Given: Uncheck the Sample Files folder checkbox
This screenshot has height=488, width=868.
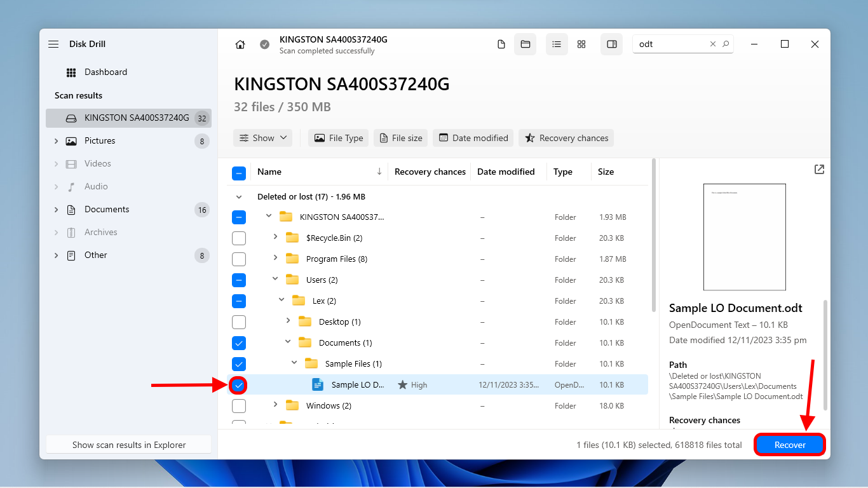Looking at the screenshot, I should coord(239,364).
